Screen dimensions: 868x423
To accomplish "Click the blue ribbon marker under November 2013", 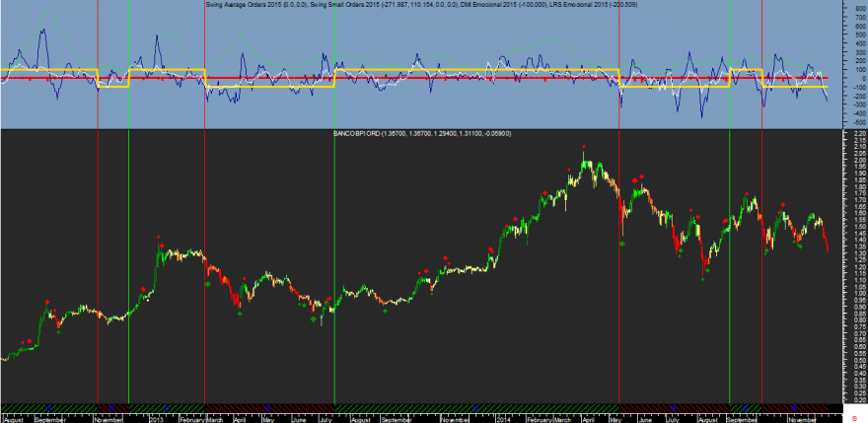I will click(x=475, y=408).
